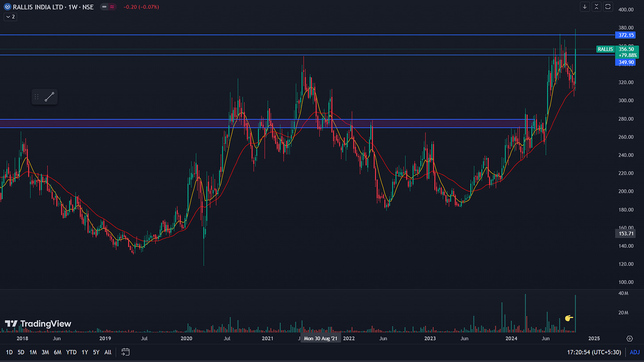Viewport: 644px width, 362px height.
Task: Collapse the pane using the inward chevrons icon
Action: [597, 7]
